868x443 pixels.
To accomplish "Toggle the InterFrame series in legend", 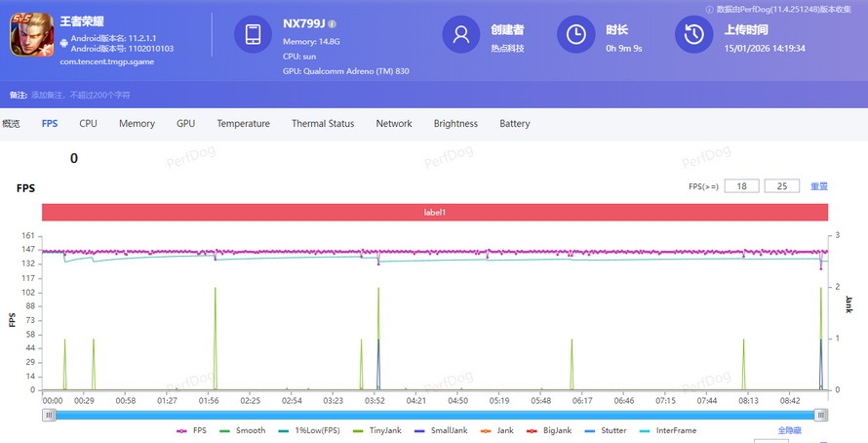I will [x=668, y=430].
